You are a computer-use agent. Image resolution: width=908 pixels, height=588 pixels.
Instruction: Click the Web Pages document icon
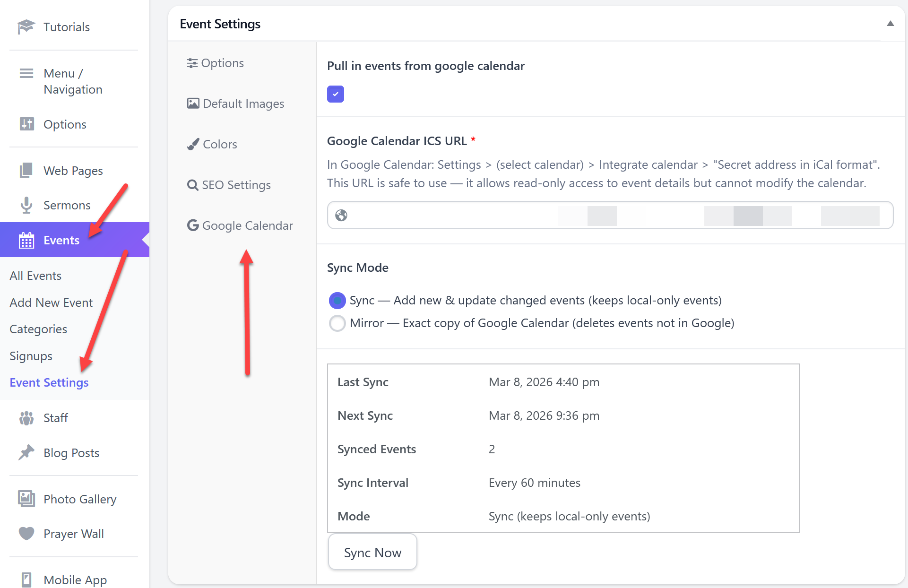(x=26, y=171)
